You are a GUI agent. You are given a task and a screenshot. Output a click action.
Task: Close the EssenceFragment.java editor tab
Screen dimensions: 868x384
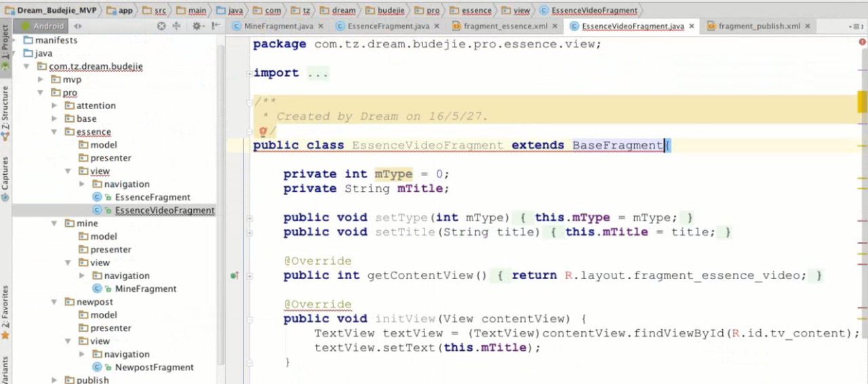click(x=437, y=26)
